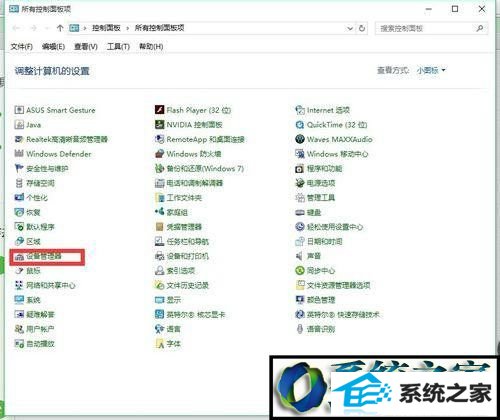Expand the address bar history dropdown
This screenshot has width=500, height=420.
tap(350, 28)
